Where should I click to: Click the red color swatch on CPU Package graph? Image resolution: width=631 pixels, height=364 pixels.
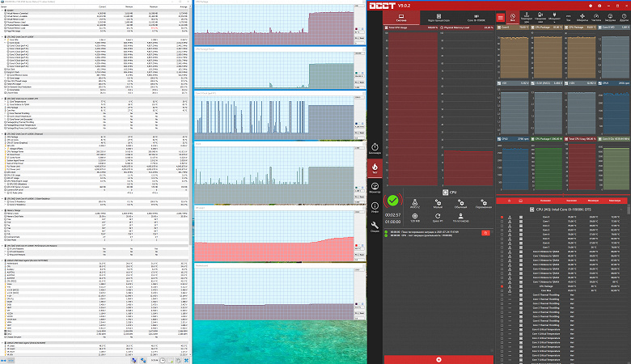point(356,29)
